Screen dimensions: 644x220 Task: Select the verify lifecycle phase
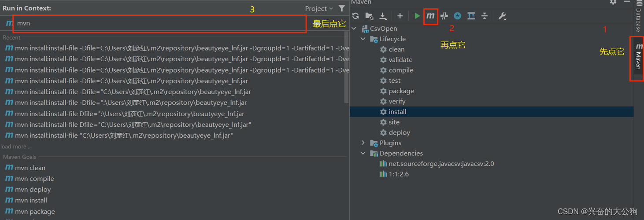pos(397,102)
